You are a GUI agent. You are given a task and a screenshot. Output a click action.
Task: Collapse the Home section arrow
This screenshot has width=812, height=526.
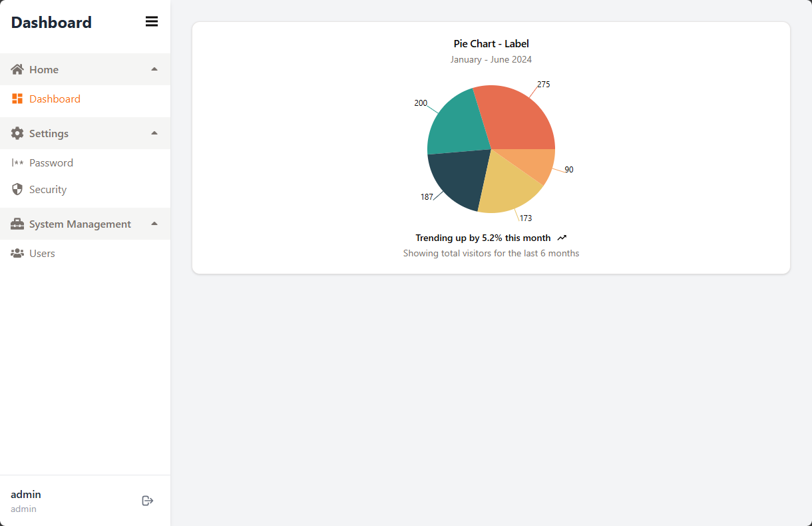(x=154, y=69)
